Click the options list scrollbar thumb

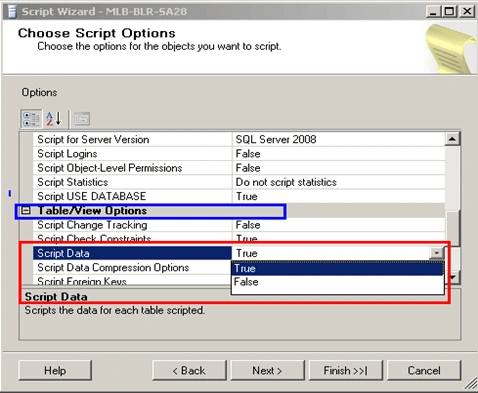[x=453, y=229]
